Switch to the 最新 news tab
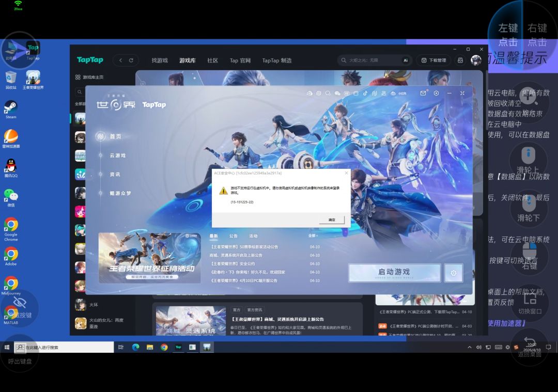This screenshot has width=558, height=392. pos(213,236)
